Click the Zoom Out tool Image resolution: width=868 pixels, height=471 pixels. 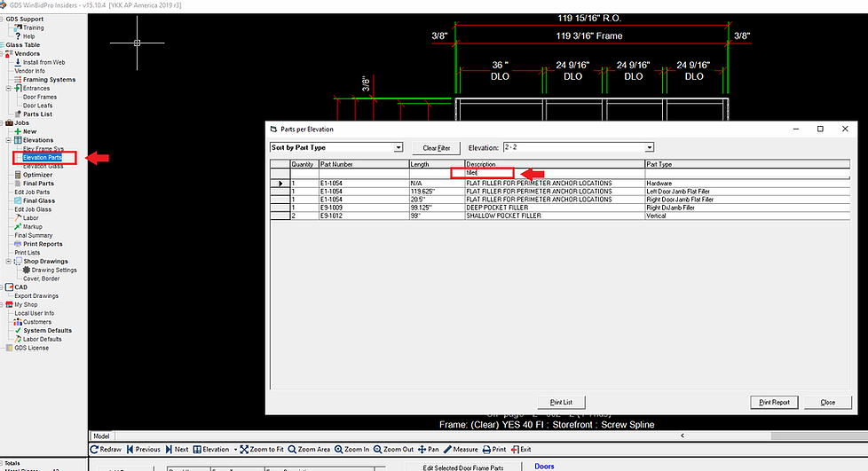[x=393, y=450]
